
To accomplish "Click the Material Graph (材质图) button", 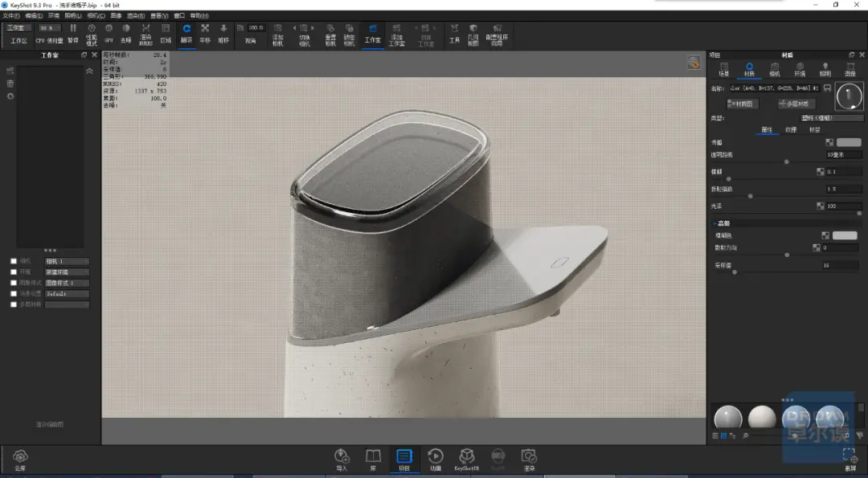I will coord(743,104).
